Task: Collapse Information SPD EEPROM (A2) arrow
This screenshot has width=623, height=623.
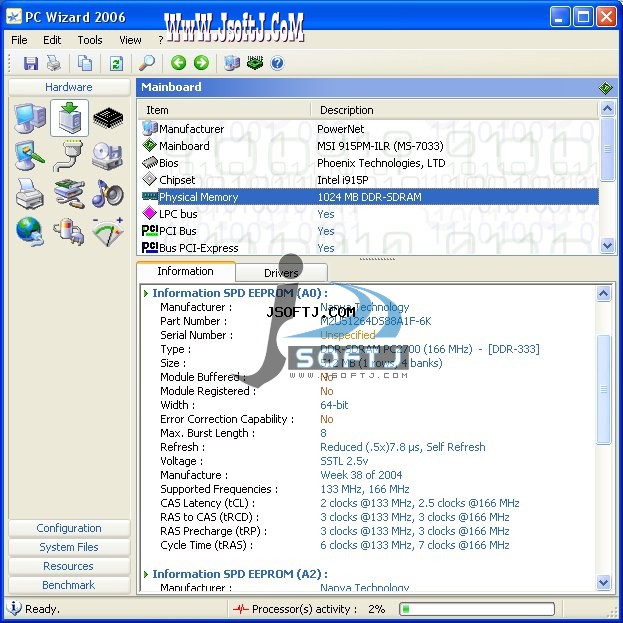Action: [146, 575]
